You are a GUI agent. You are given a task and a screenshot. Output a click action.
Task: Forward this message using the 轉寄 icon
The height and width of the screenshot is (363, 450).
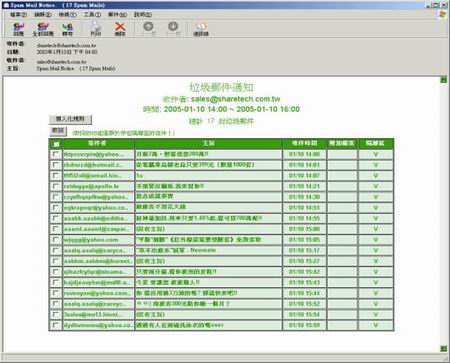coord(67,29)
